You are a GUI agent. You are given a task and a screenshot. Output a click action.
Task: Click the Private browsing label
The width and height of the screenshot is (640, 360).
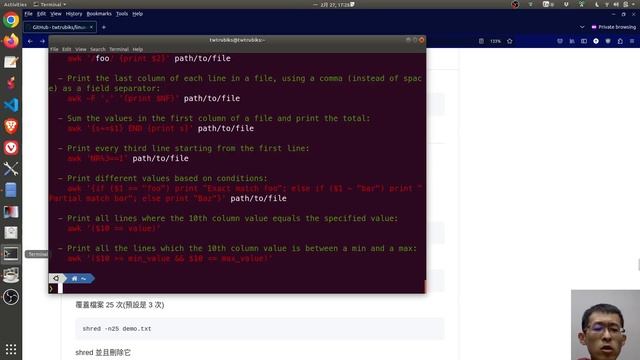click(x=613, y=27)
